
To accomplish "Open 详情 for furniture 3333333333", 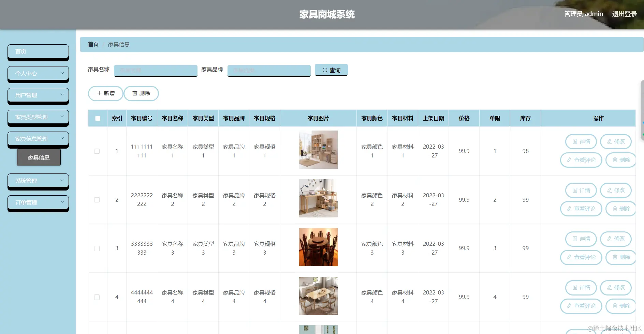I will point(581,239).
